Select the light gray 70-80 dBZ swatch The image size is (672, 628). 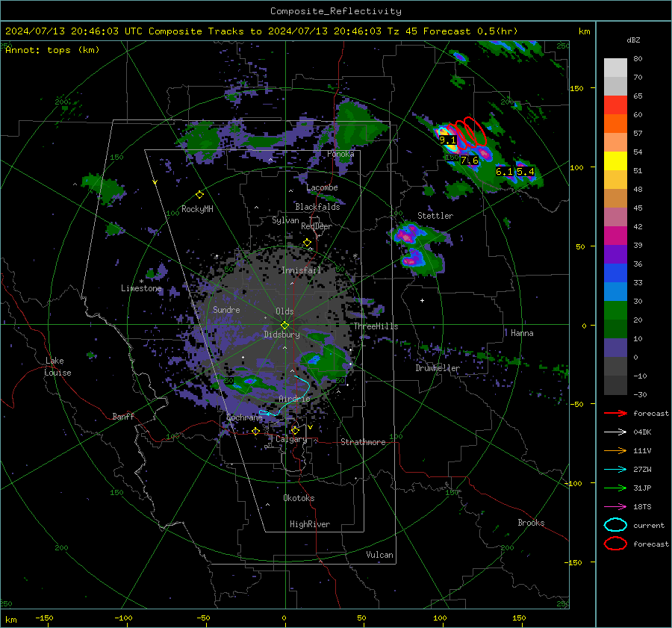click(x=615, y=68)
